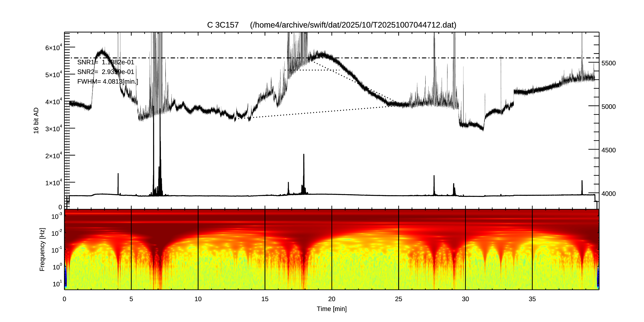Click the archive file path in title
The height and width of the screenshot is (322, 644).
[x=353, y=25]
